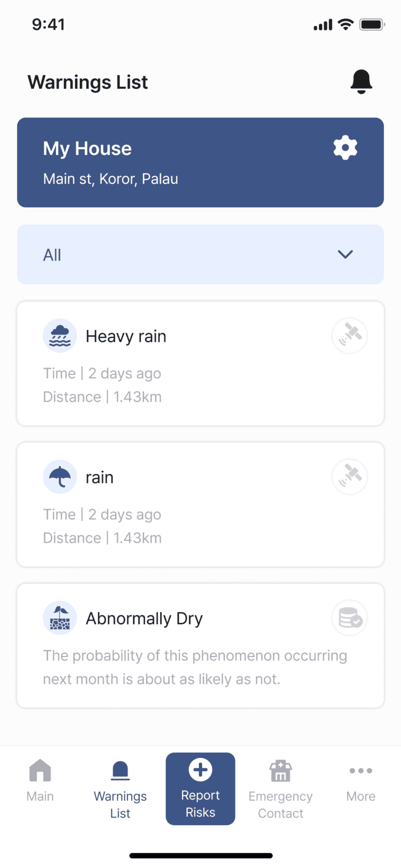Screen dimensions: 401x868
Task: Click the umbrella icon beside rain
Action: coord(60,477)
